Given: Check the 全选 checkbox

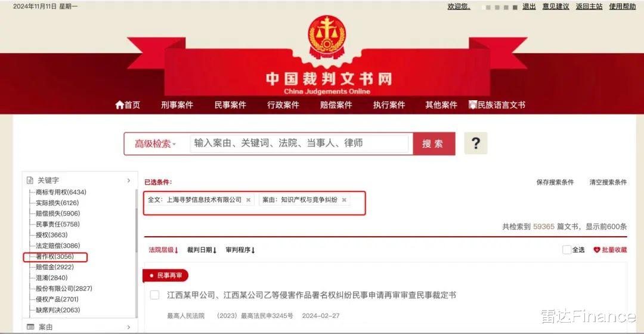Looking at the screenshot, I should point(566,250).
